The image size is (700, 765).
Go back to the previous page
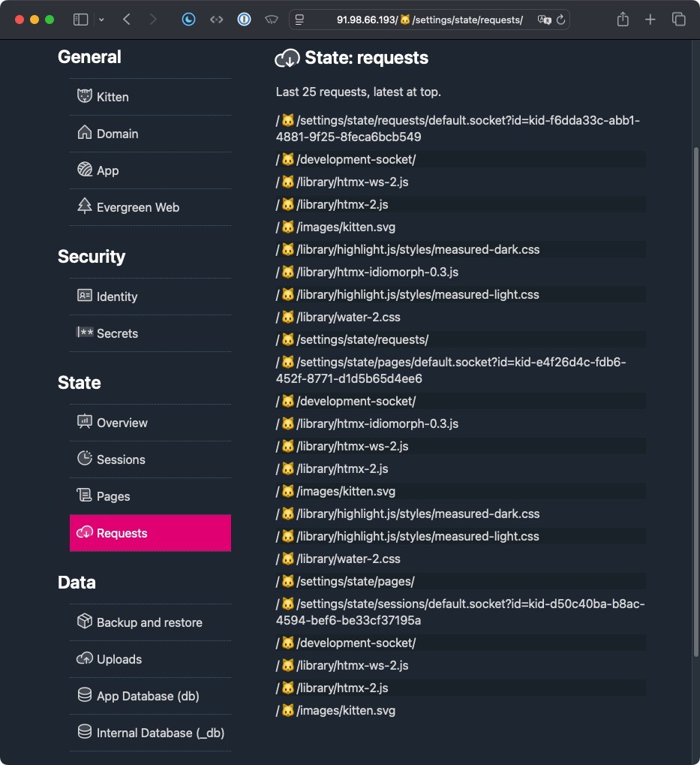[x=127, y=20]
